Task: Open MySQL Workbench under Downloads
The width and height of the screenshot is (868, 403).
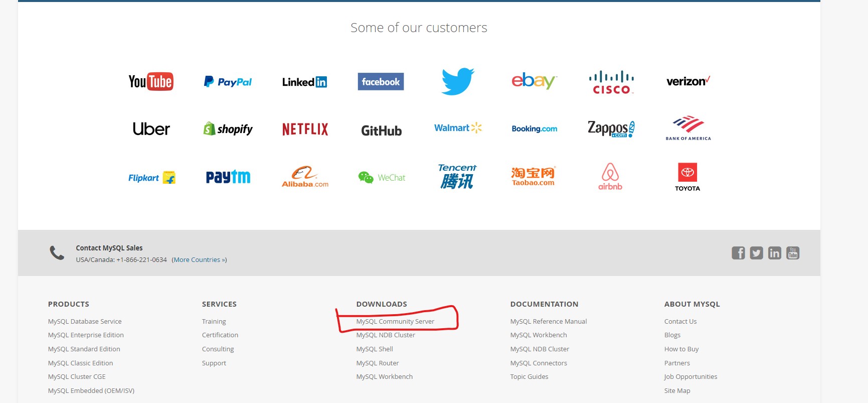Action: point(385,376)
